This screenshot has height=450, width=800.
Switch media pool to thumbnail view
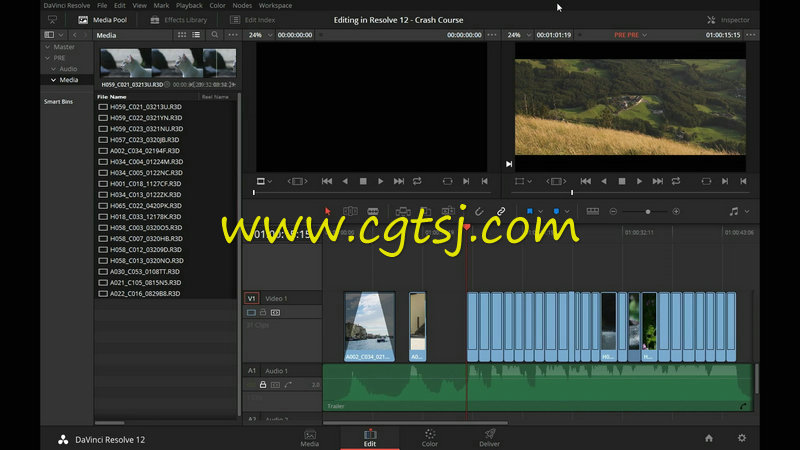point(182,35)
